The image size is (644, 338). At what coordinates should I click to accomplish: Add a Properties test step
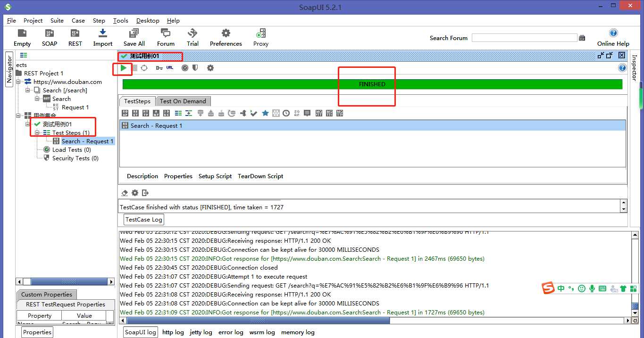[178, 113]
